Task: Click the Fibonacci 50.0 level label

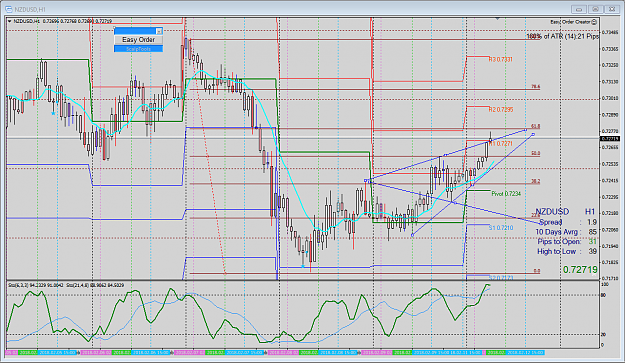Action: click(536, 153)
